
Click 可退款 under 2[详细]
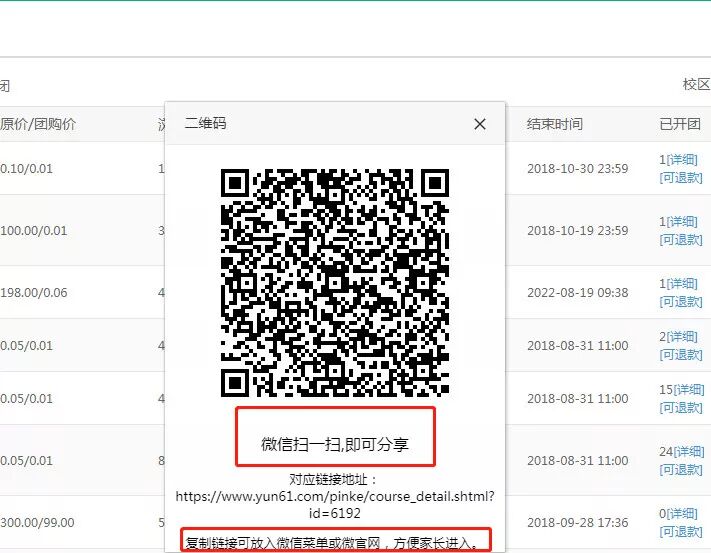tap(681, 355)
